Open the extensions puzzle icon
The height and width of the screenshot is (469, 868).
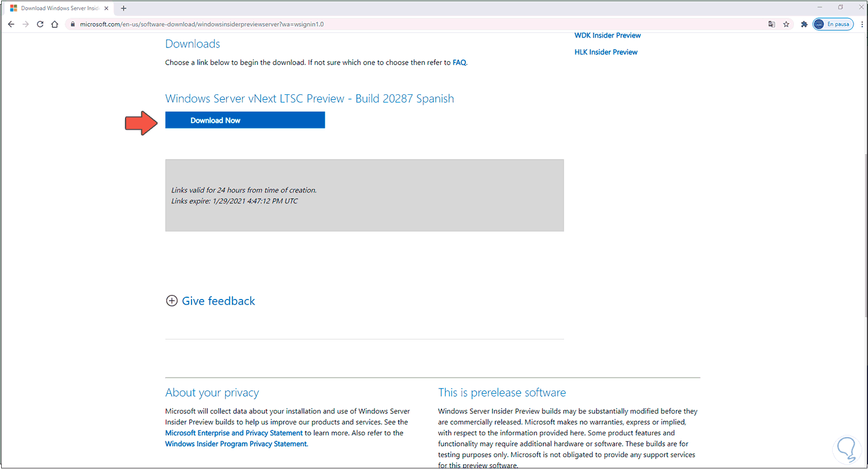pyautogui.click(x=804, y=24)
